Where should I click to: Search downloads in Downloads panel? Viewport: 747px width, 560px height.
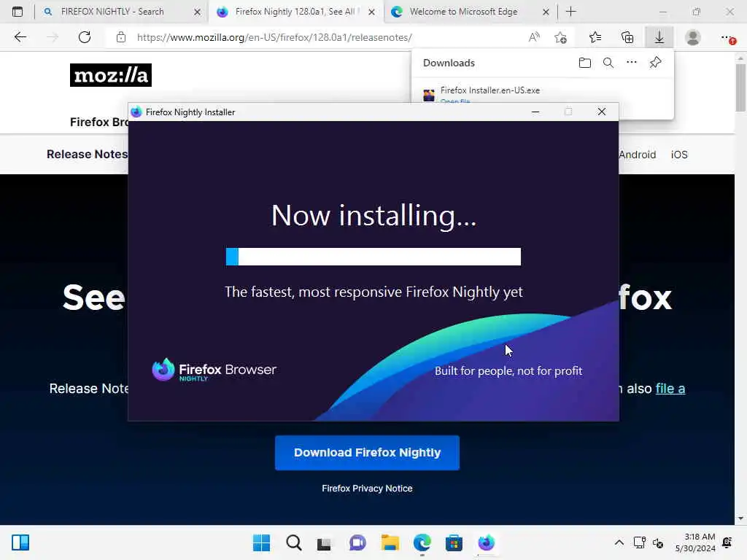(608, 63)
